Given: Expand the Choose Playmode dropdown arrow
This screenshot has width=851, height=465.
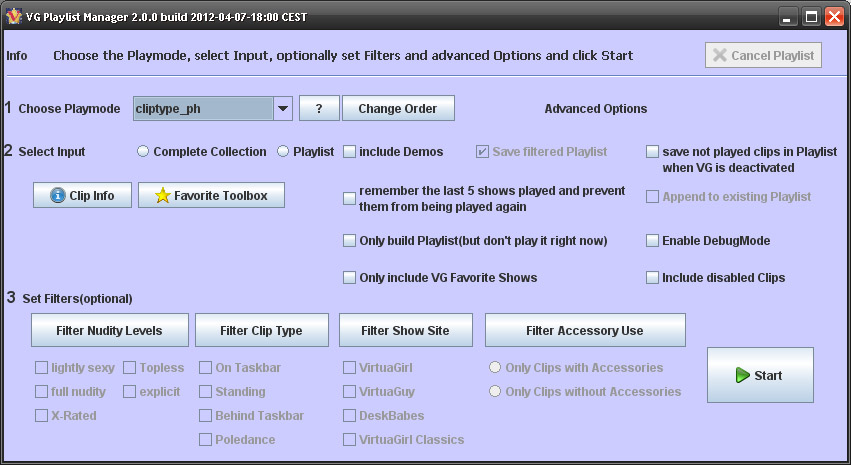Looking at the screenshot, I should point(282,108).
